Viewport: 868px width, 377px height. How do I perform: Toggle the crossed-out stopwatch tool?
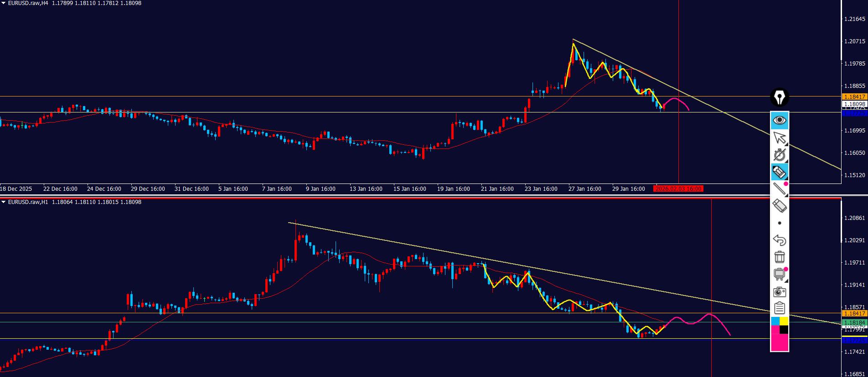780,155
